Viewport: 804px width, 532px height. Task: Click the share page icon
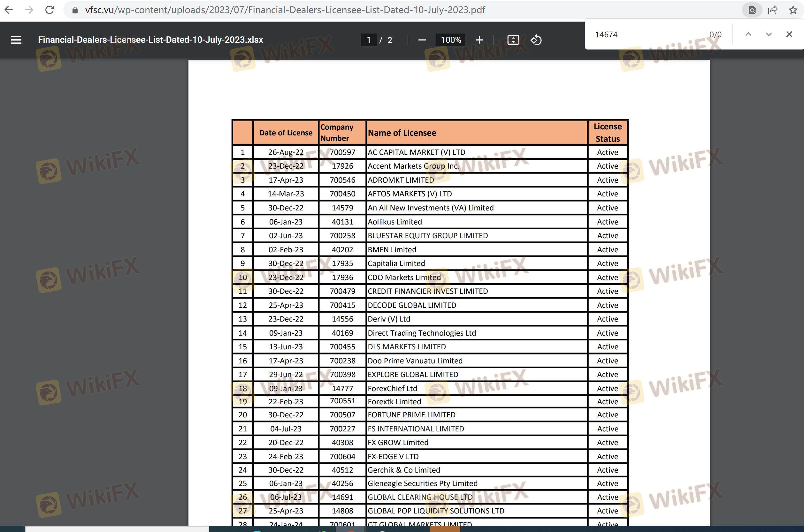click(773, 10)
